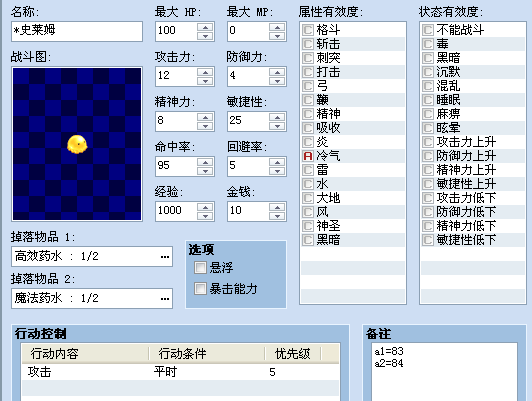The width and height of the screenshot is (532, 401).
Task: Increase 最大 HP with up arrow
Action: tap(205, 27)
